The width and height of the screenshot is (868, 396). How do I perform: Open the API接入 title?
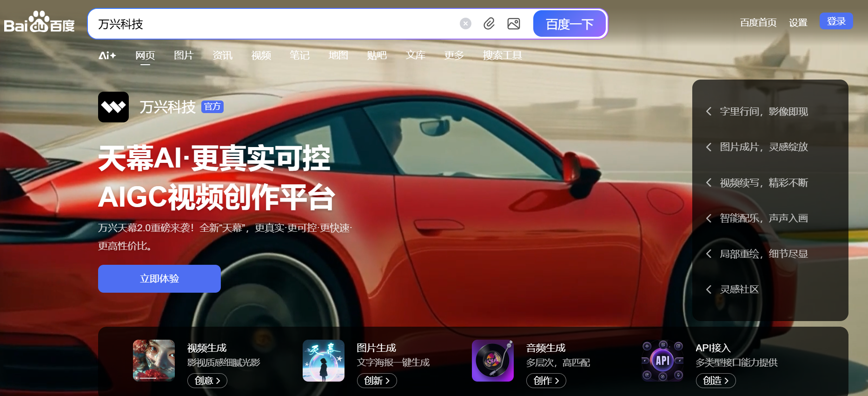pyautogui.click(x=713, y=348)
